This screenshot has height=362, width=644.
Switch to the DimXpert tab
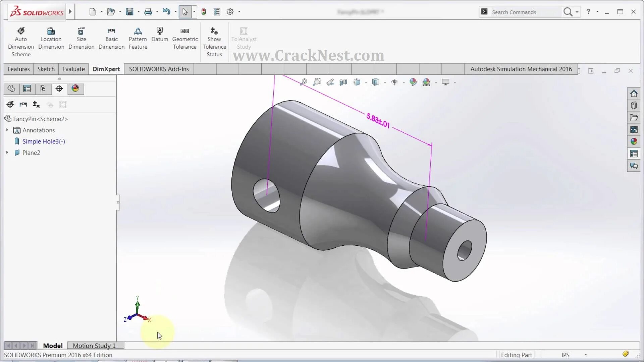point(106,68)
